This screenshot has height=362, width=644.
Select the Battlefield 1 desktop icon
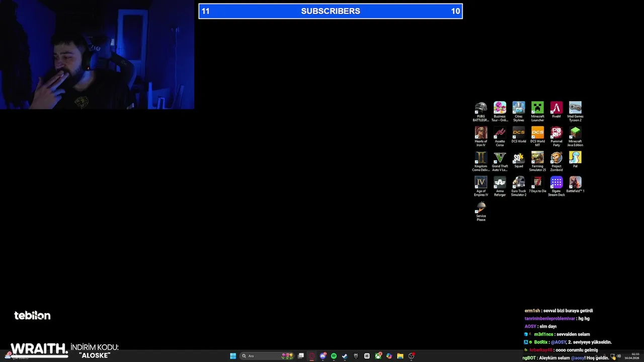575,185
